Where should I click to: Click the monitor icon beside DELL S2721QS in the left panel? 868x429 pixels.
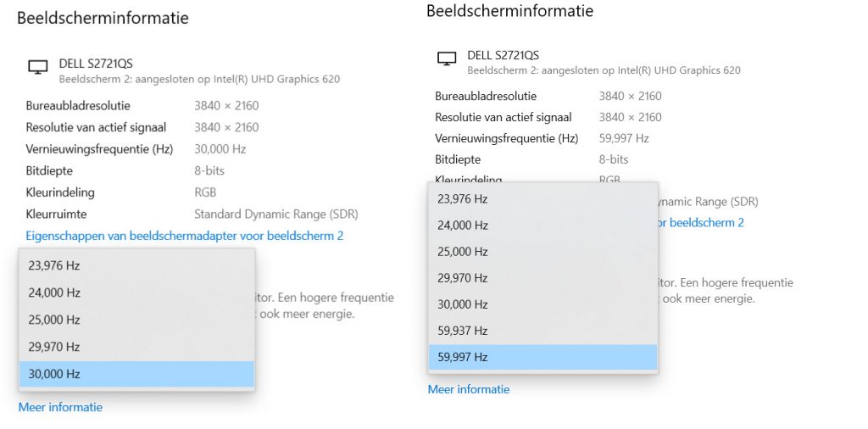click(37, 68)
